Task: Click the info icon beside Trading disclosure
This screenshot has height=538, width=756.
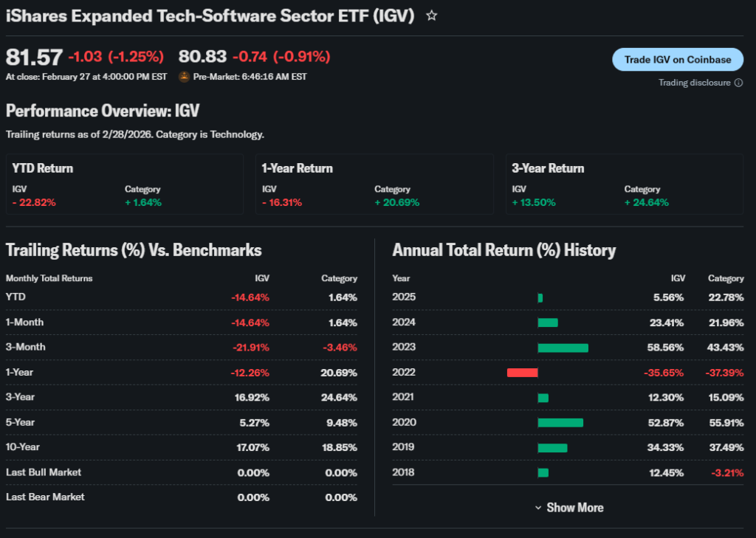Action: coord(738,83)
